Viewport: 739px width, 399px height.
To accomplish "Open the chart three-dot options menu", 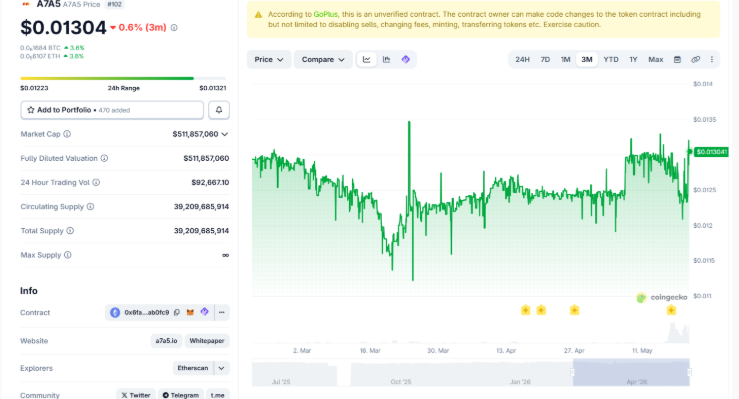I will pyautogui.click(x=712, y=59).
